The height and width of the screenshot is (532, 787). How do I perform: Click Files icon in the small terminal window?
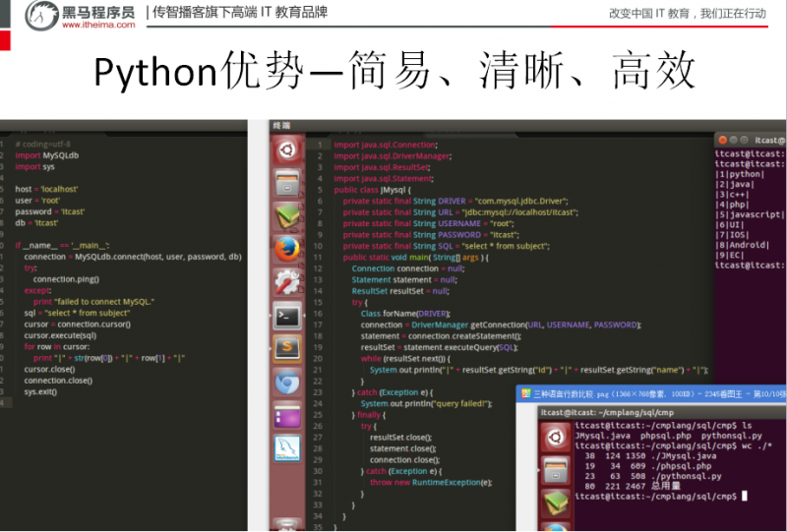(557, 470)
